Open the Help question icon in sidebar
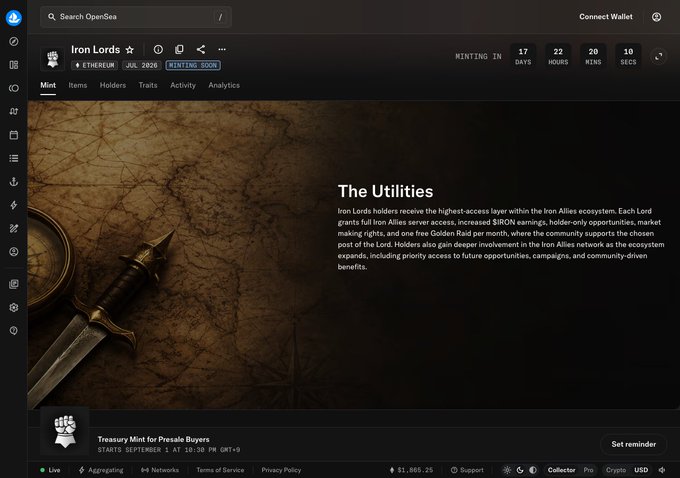 tap(13, 331)
